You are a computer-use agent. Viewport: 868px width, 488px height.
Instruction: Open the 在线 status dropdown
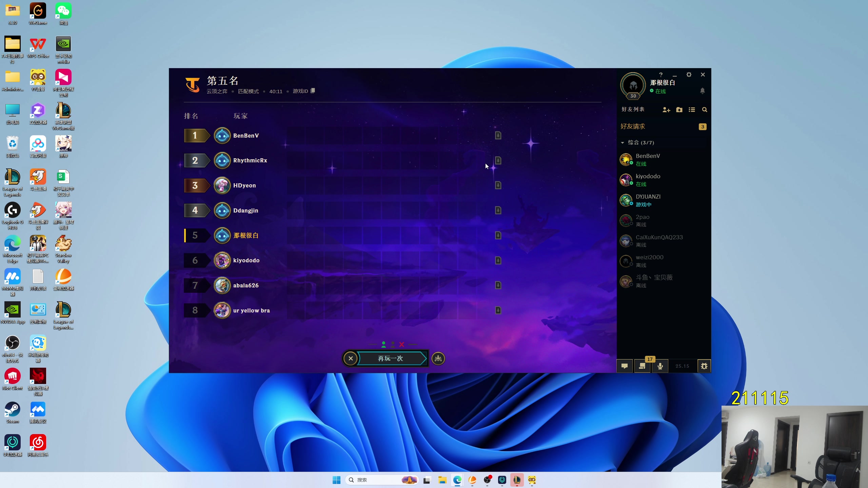[x=658, y=91]
